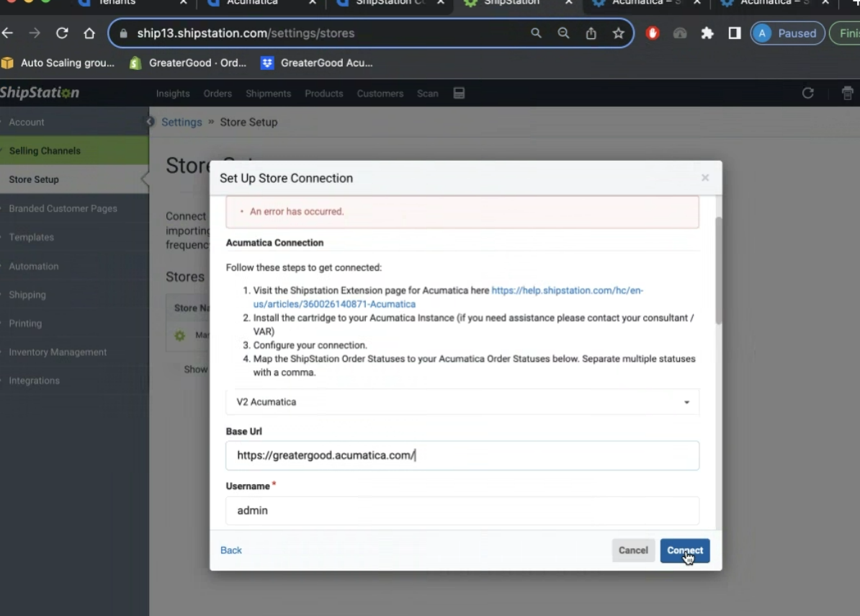This screenshot has width=860, height=616.
Task: Click the search magnifier in address bar
Action: [x=536, y=33]
